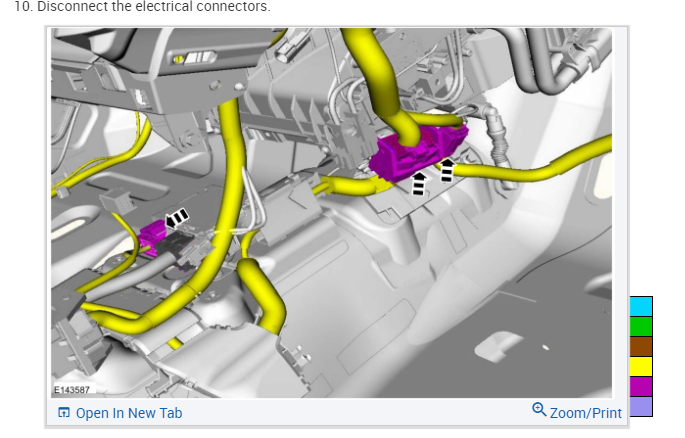Select the green color swatch
This screenshot has width=685, height=438.
point(641,326)
